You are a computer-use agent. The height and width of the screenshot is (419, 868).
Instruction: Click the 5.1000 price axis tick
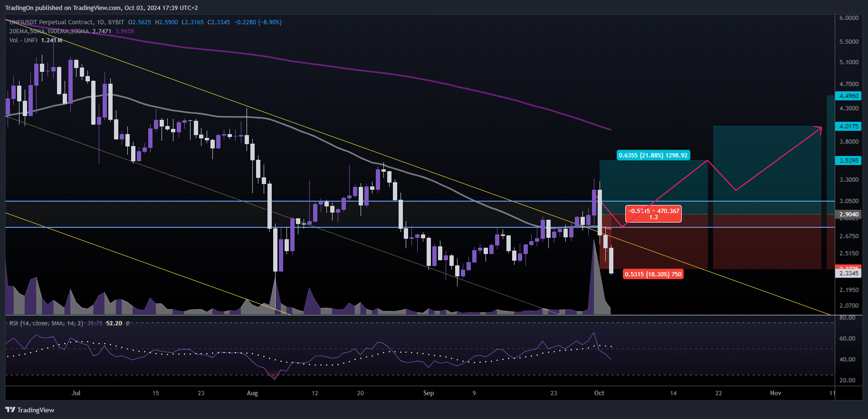[849, 62]
